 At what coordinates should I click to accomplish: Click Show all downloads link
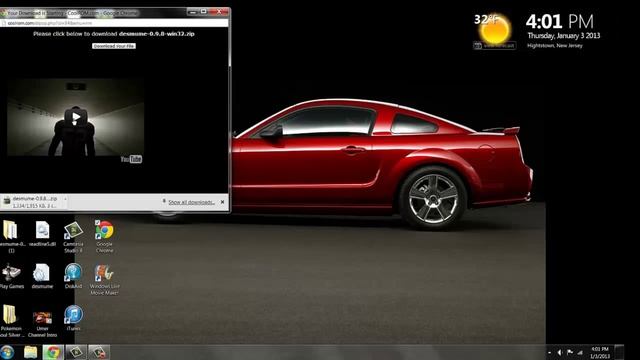(191, 202)
